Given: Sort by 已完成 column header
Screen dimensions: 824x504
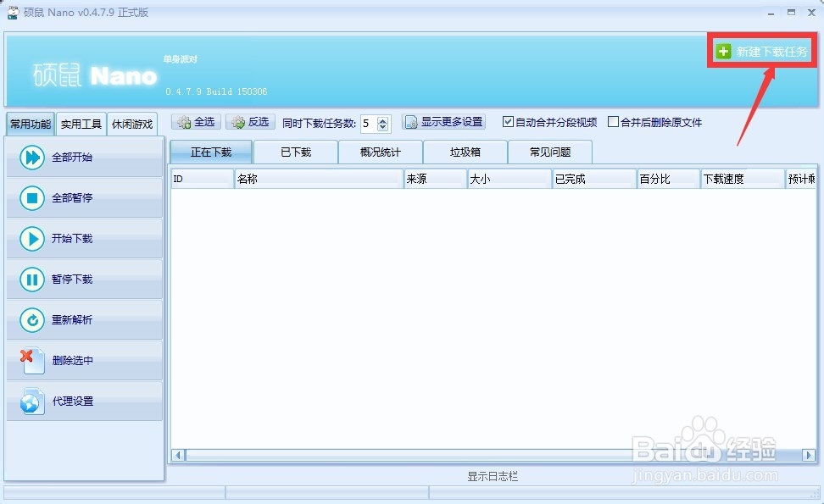Looking at the screenshot, I should coord(594,179).
